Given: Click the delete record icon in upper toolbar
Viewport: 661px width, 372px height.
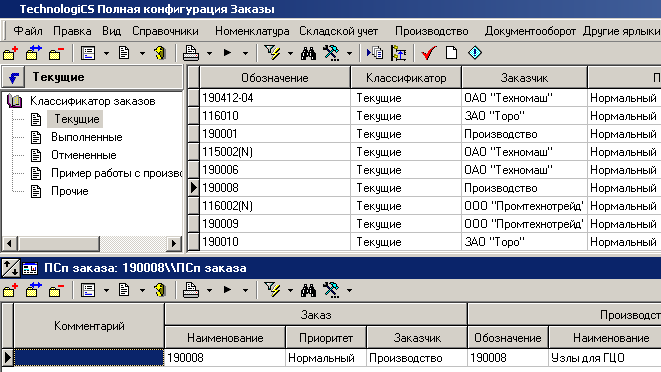Looking at the screenshot, I should [x=56, y=53].
